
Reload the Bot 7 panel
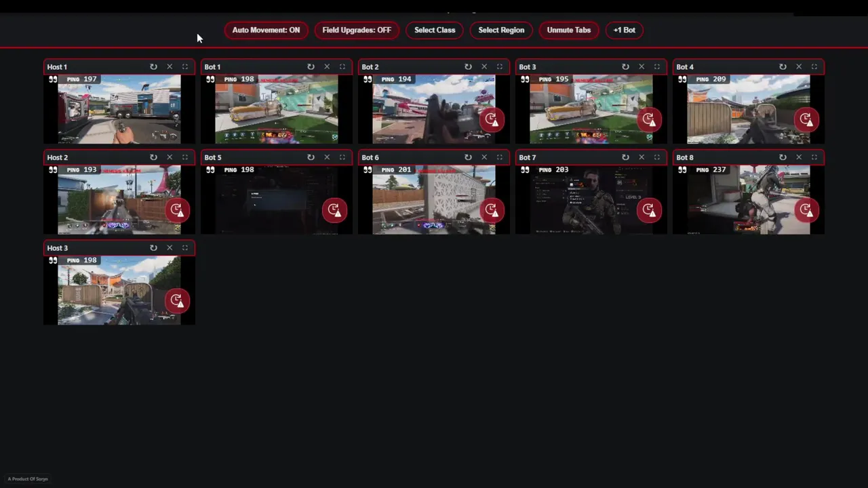point(625,158)
